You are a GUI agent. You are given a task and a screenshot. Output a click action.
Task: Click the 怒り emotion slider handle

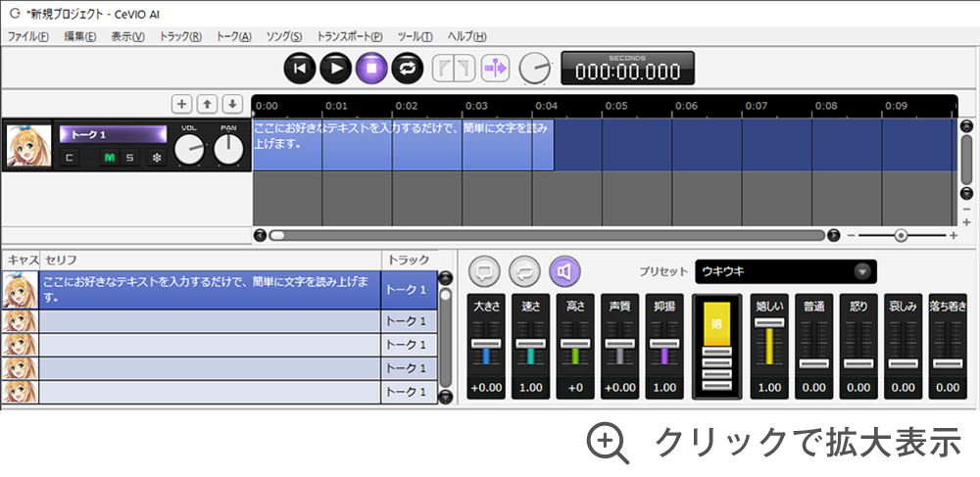click(858, 364)
